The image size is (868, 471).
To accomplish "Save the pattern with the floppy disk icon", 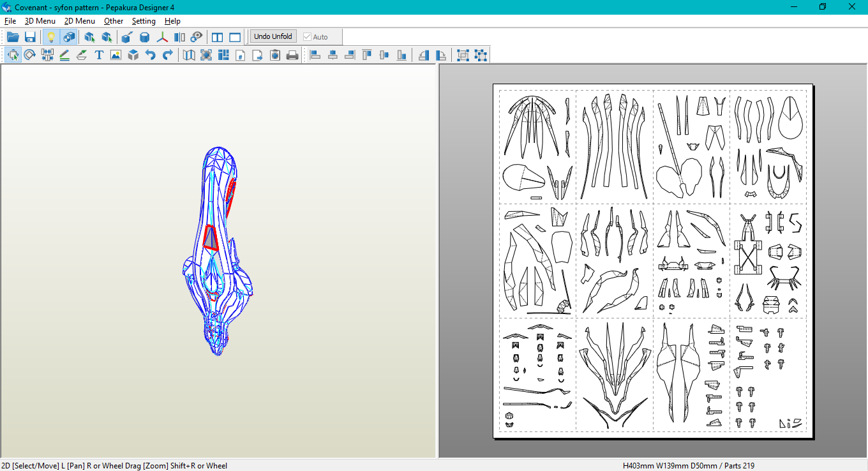I will tap(30, 37).
